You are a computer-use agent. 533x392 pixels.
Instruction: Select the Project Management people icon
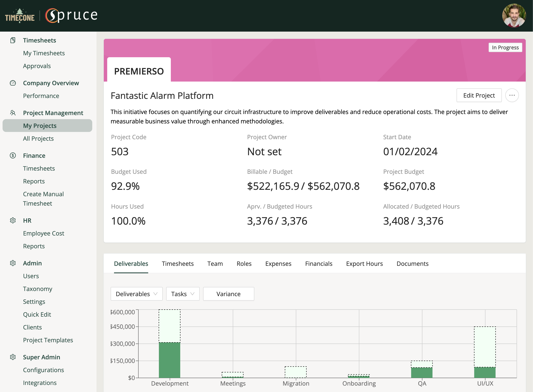coord(13,113)
